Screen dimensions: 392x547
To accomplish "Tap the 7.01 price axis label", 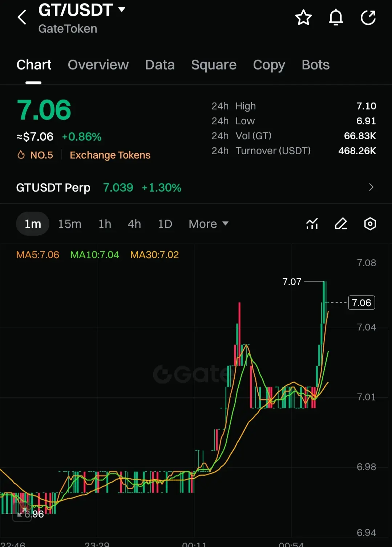I will point(366,397).
